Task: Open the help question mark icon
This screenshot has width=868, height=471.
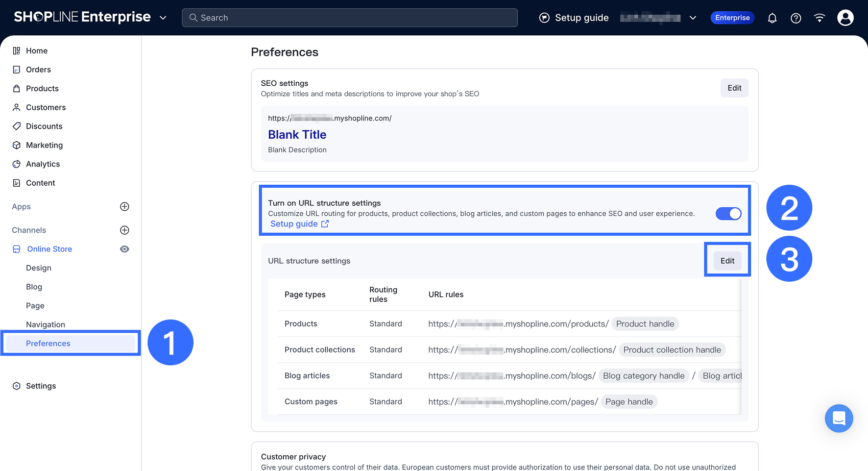Action: pos(795,18)
